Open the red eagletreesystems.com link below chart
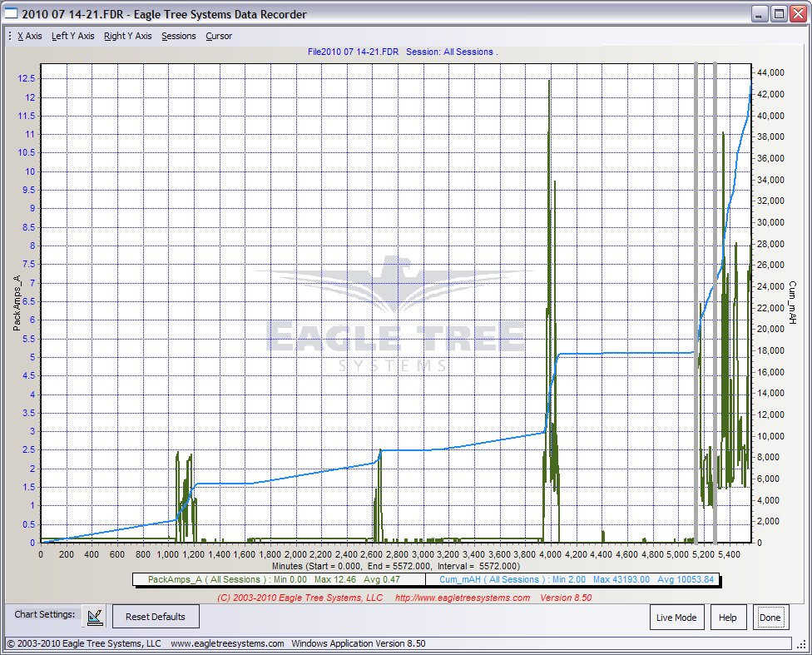This screenshot has width=812, height=655. (462, 598)
